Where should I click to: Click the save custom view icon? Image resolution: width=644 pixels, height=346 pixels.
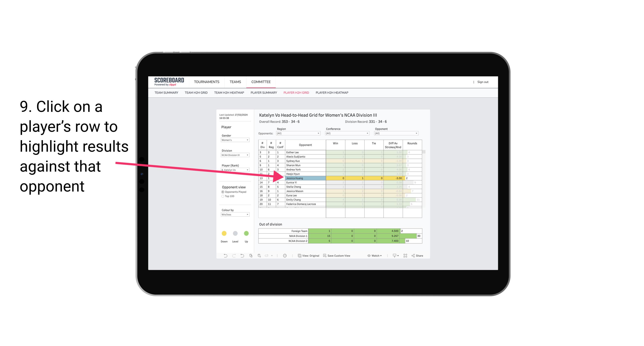tap(325, 256)
